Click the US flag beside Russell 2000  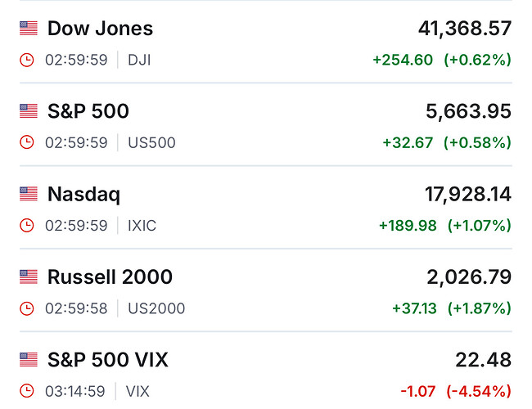pyautogui.click(x=29, y=276)
